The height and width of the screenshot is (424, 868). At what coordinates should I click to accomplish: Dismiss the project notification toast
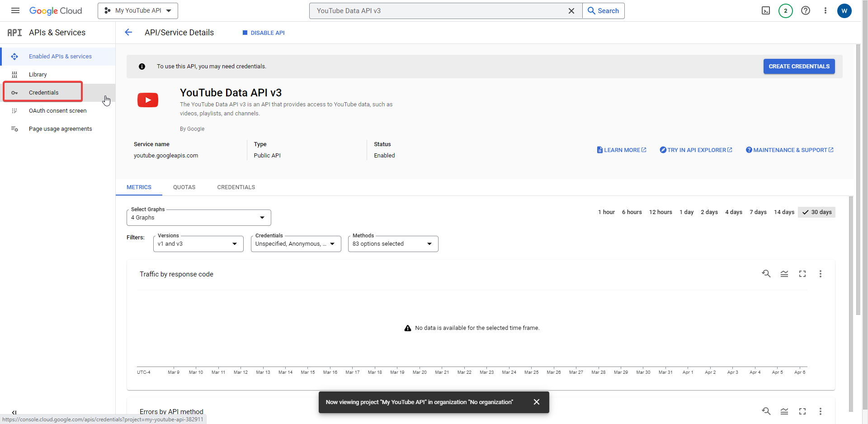pyautogui.click(x=537, y=402)
